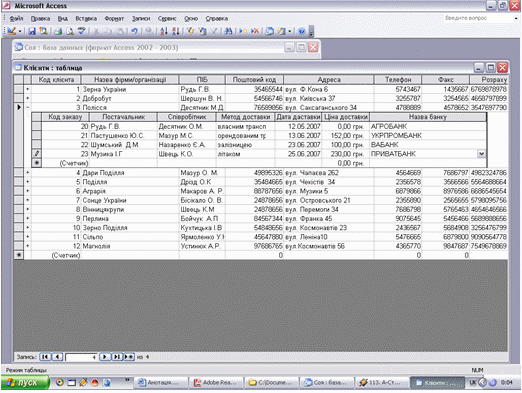Image resolution: width=522 pixels, height=393 pixels.
Task: Switch to Анотація taskbar item
Action: click(x=161, y=383)
